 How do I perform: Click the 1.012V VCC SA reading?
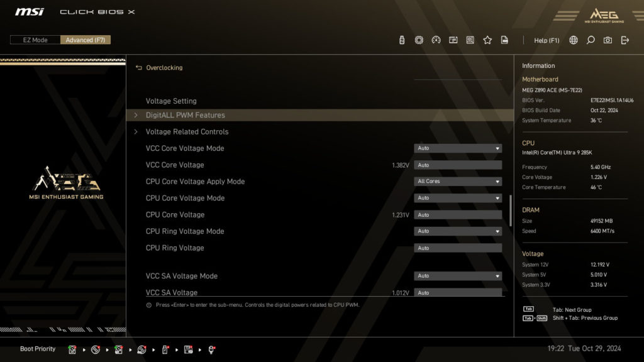pos(401,293)
